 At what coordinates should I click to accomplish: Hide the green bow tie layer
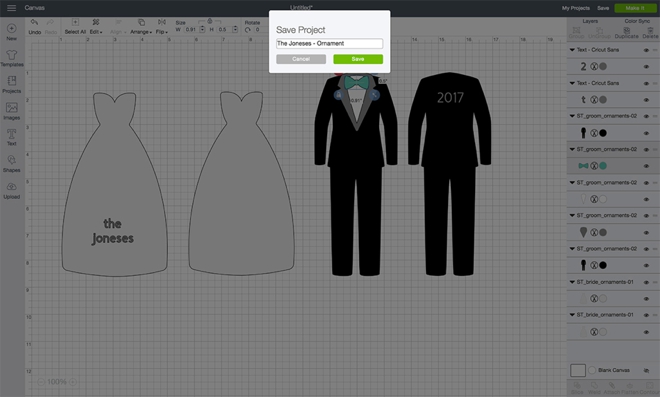(x=646, y=166)
